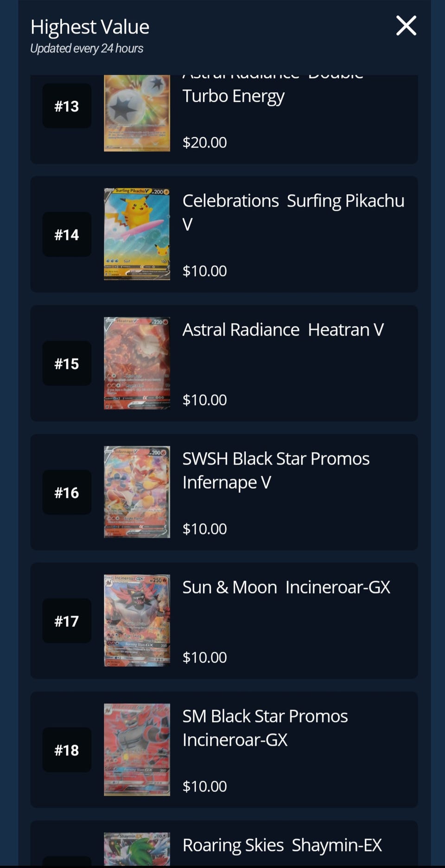
Task: Tap the #16 rank badge
Action: coord(67,492)
